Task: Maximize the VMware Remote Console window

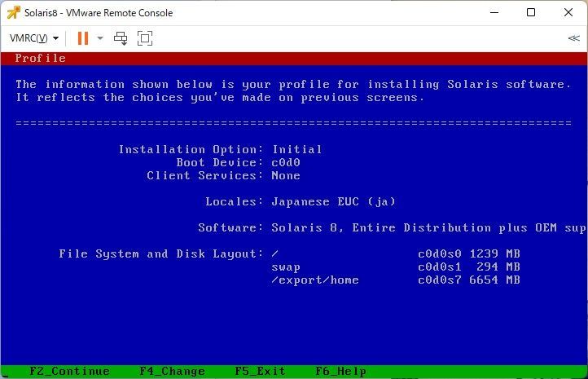Action: click(x=531, y=12)
